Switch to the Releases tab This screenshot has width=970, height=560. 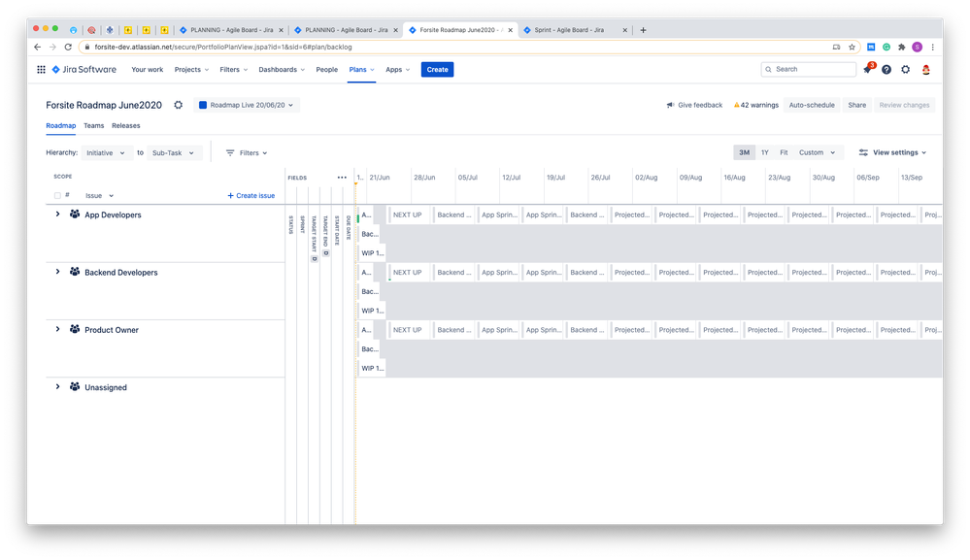pos(126,125)
